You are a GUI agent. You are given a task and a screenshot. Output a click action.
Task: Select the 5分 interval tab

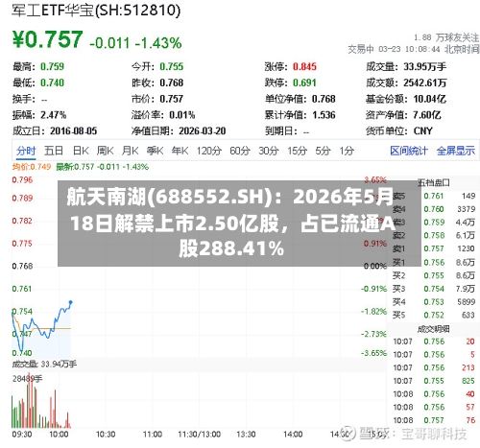[323, 151]
